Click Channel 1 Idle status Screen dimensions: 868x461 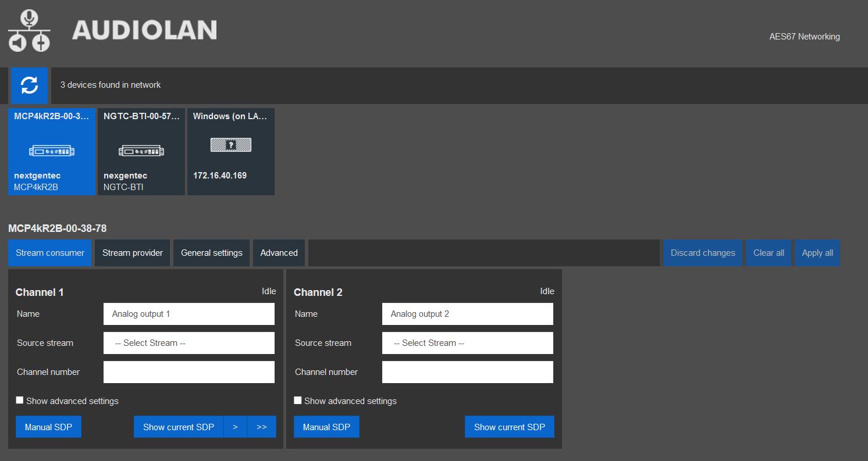269,291
